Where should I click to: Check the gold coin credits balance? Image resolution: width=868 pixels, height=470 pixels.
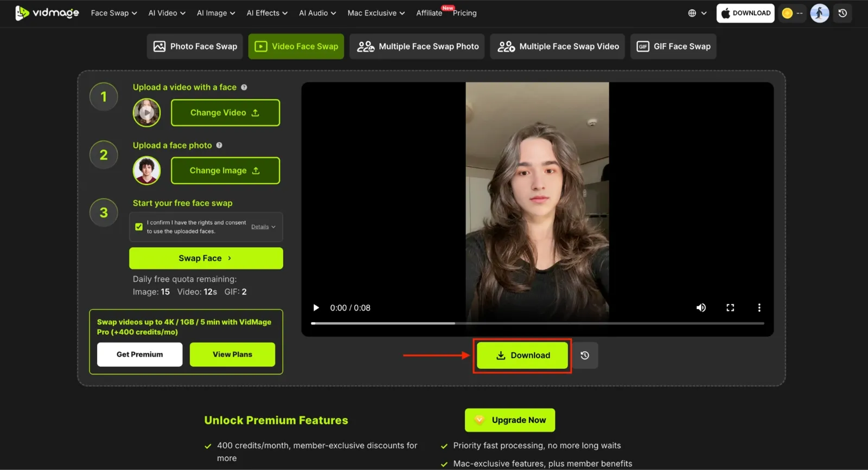792,13
